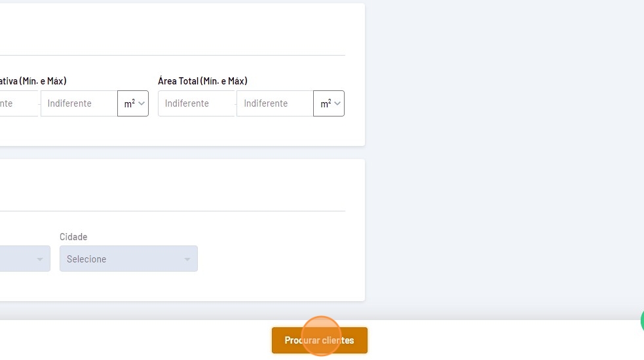
Task: Click the caret arrow in Cidade dropdown
Action: click(187, 259)
